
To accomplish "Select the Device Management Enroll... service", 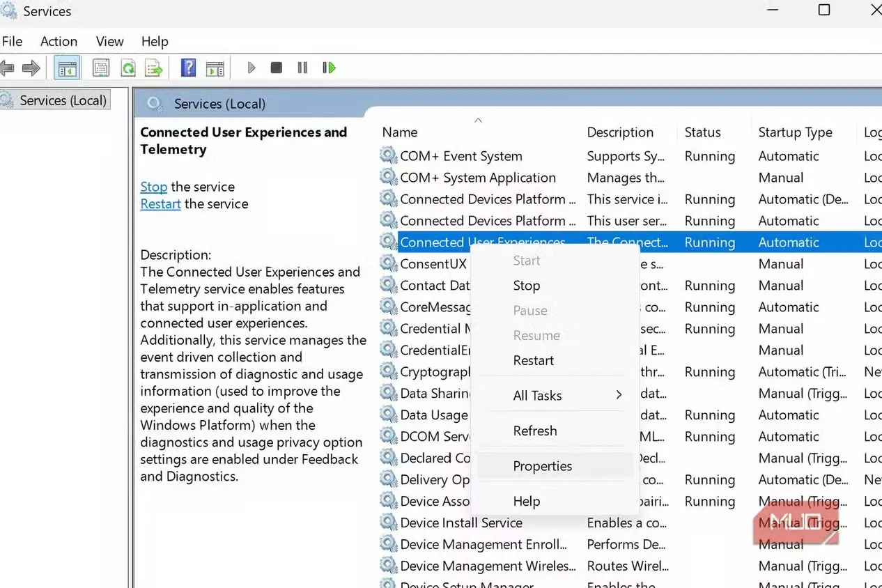I will click(x=483, y=544).
